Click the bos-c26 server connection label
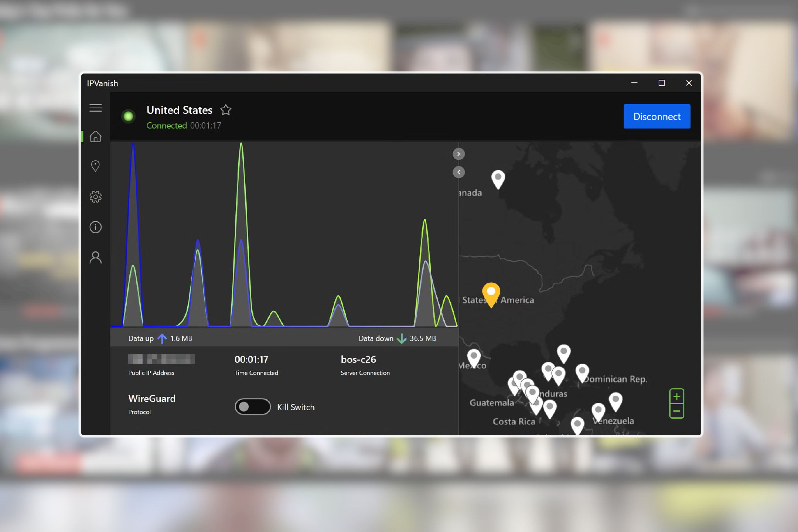Screen dimensions: 798x532 358,359
